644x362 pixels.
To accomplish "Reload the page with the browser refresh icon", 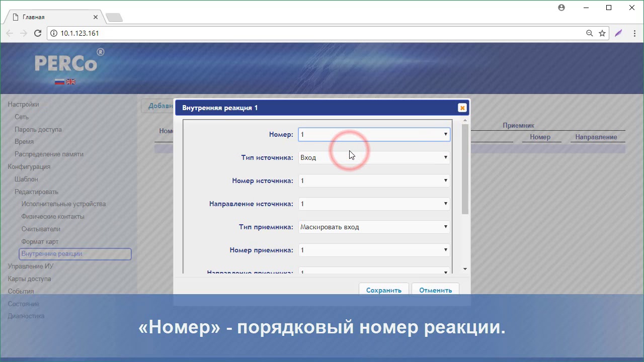I will (x=37, y=33).
